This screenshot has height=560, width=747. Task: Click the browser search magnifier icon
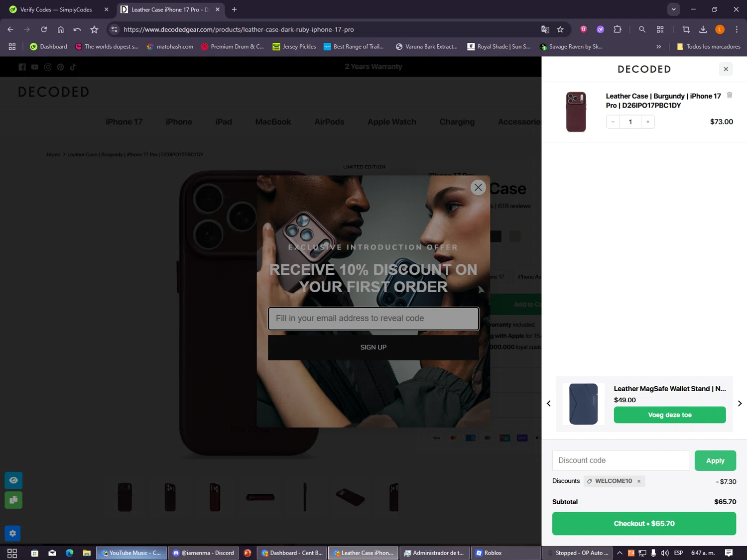click(x=642, y=29)
